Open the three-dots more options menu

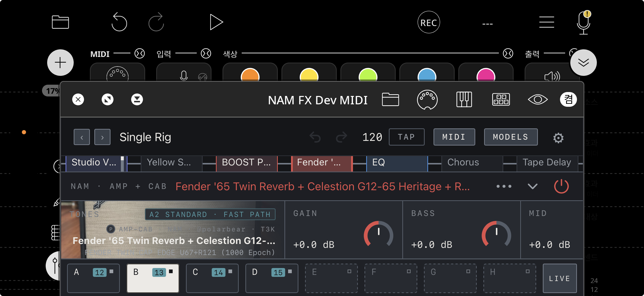504,186
